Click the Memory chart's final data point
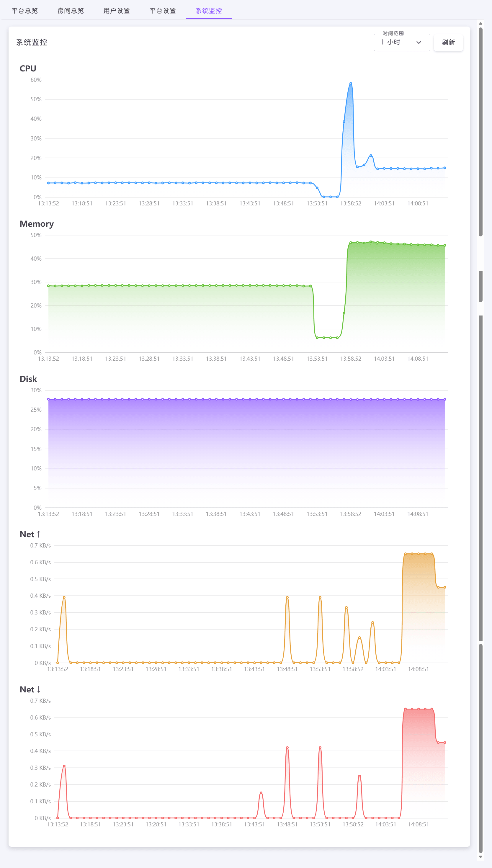This screenshot has height=868, width=492. (445, 246)
